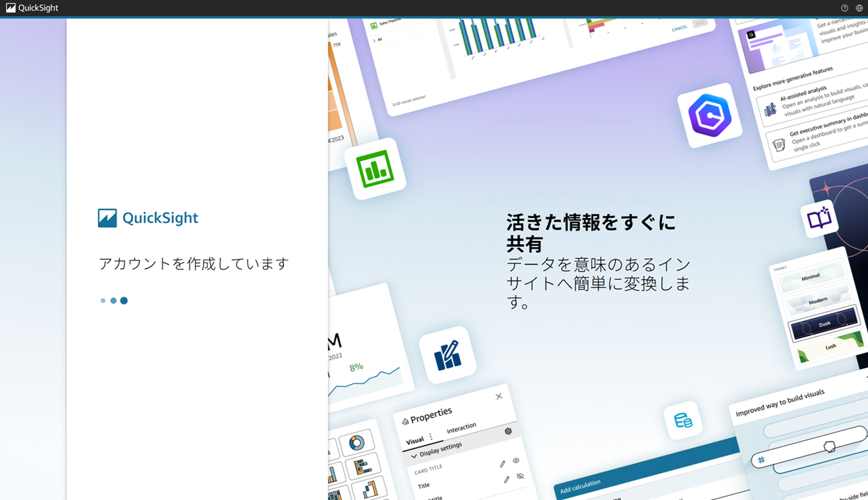Click the teal database dataset tile icon
This screenshot has height=500, width=868.
[x=683, y=420]
